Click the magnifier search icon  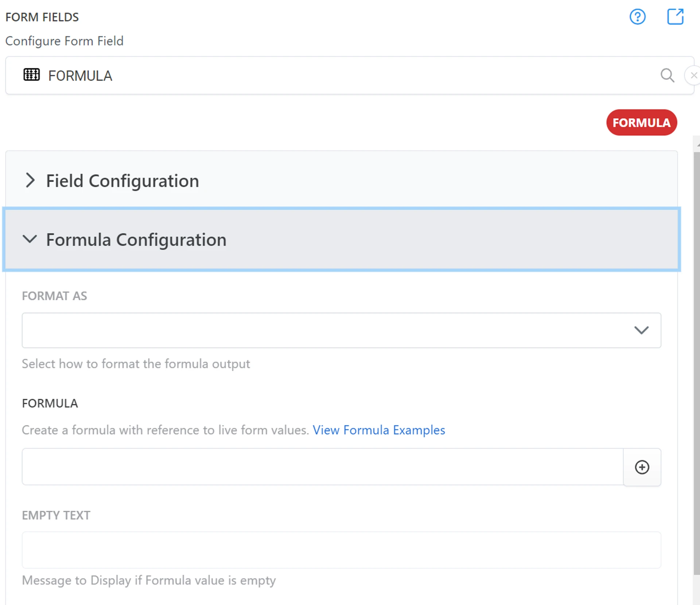tap(667, 75)
